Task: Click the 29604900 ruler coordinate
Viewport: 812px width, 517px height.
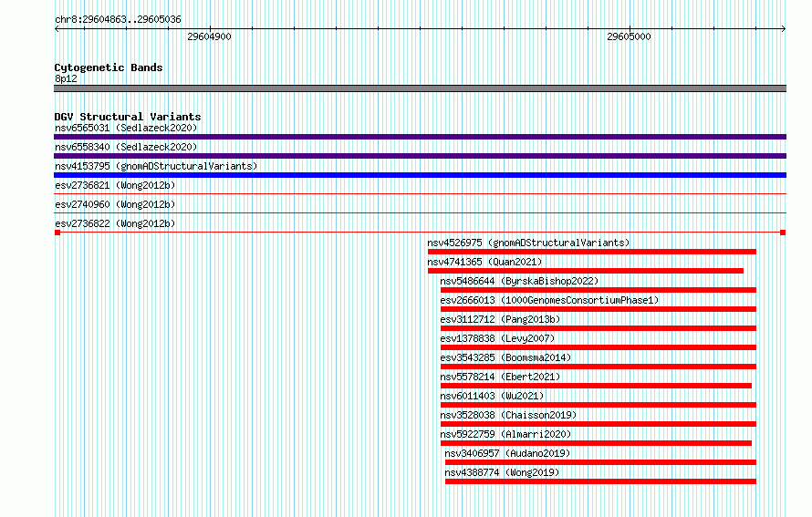Action: click(x=209, y=36)
